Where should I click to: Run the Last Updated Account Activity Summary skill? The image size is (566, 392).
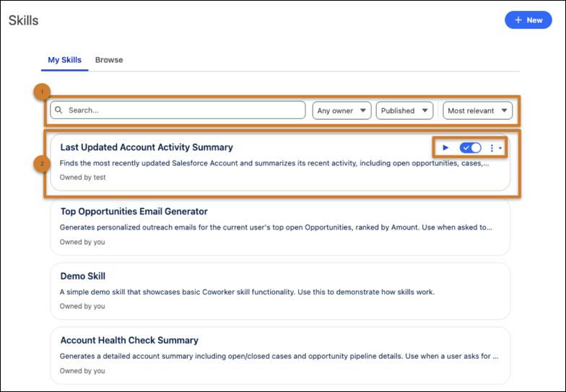pos(445,147)
